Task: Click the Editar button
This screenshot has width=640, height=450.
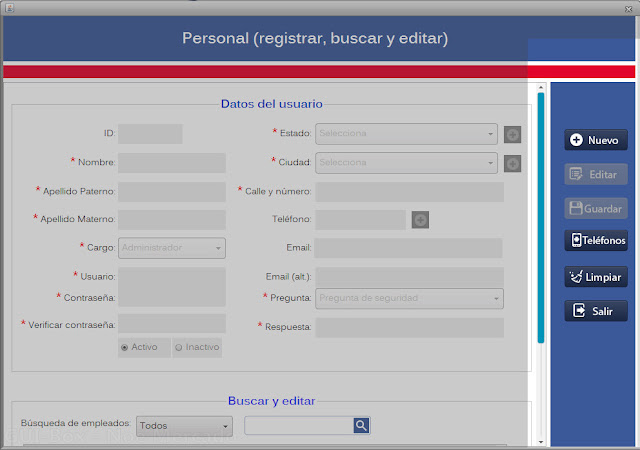Action: [x=596, y=174]
